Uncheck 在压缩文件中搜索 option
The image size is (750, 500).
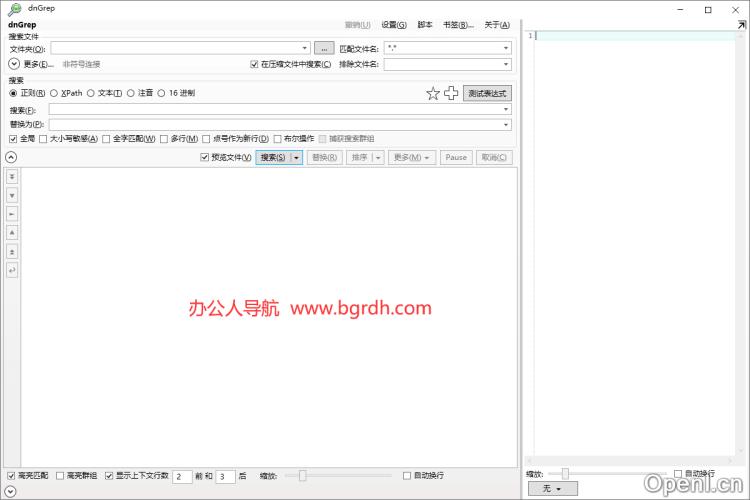click(254, 64)
